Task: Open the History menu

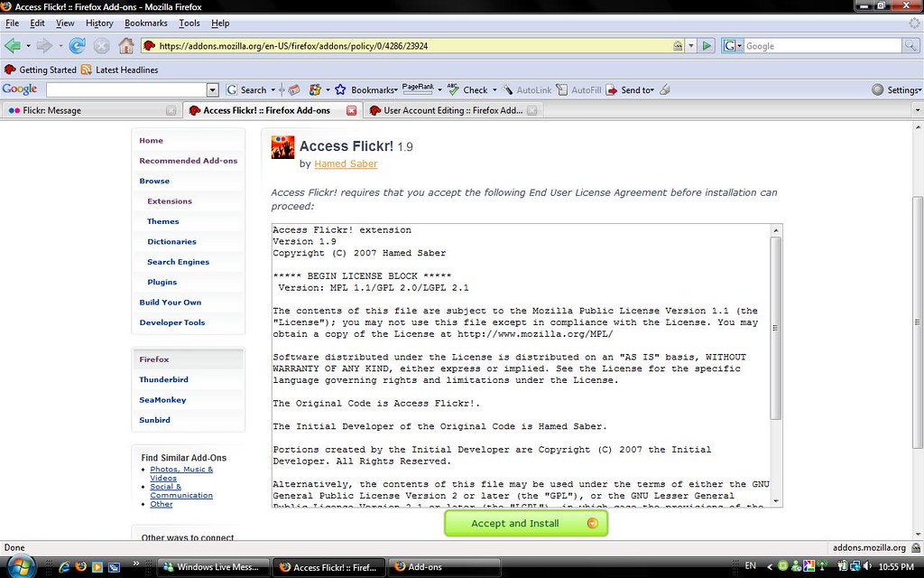Action: [x=99, y=23]
